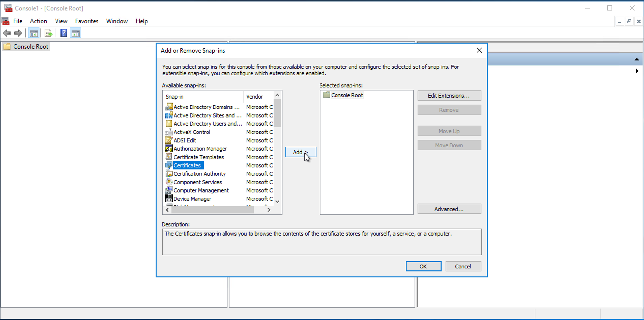This screenshot has width=644, height=320.
Task: Click the Forward arrow toolbar icon
Action: (x=18, y=33)
